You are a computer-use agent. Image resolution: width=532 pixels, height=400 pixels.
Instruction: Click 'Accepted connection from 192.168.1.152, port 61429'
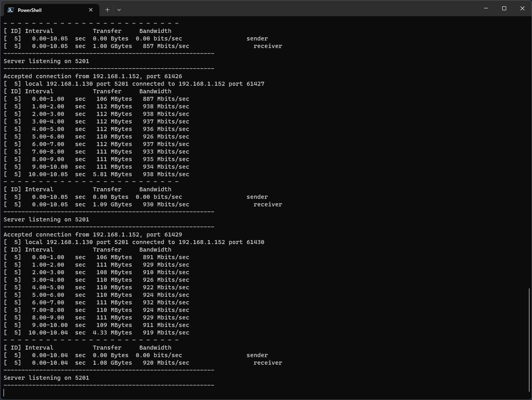click(93, 234)
